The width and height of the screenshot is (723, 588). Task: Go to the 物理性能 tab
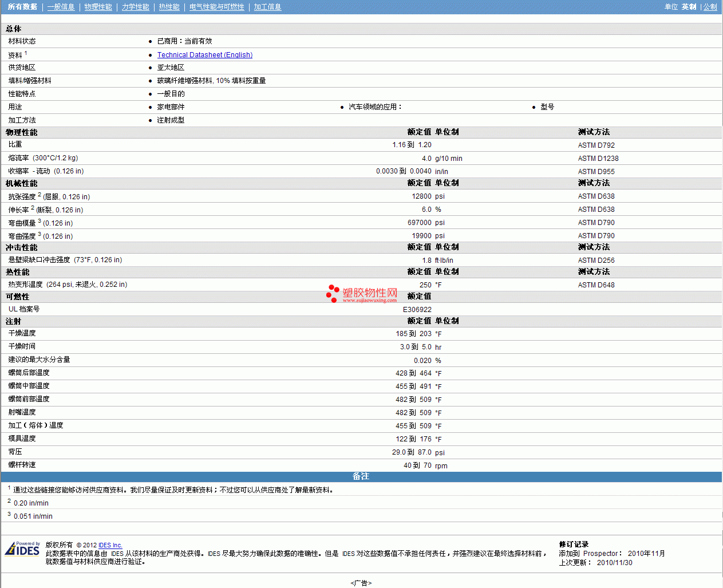(x=98, y=7)
